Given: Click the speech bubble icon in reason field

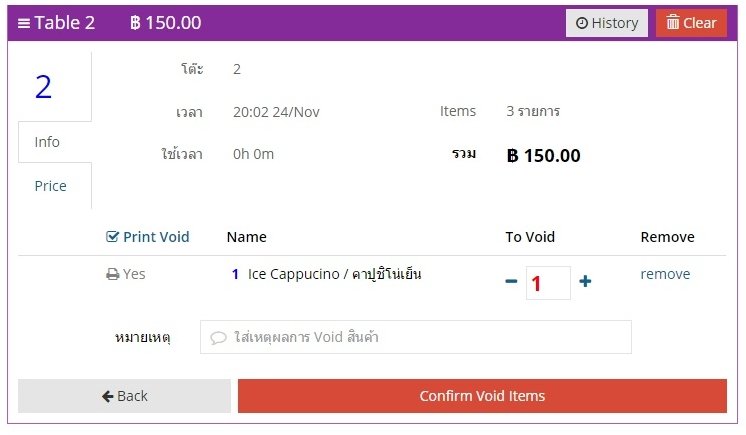Looking at the screenshot, I should click(x=218, y=337).
